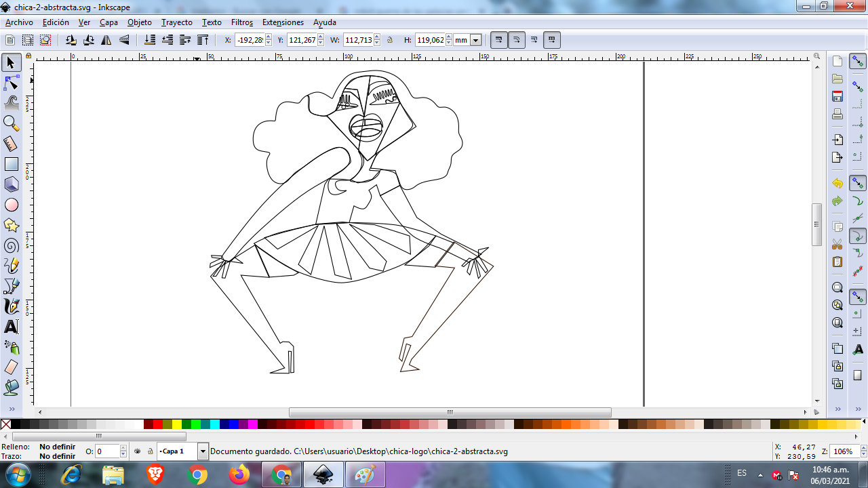Select the Spiral tool
868x488 pixels.
pyautogui.click(x=11, y=245)
